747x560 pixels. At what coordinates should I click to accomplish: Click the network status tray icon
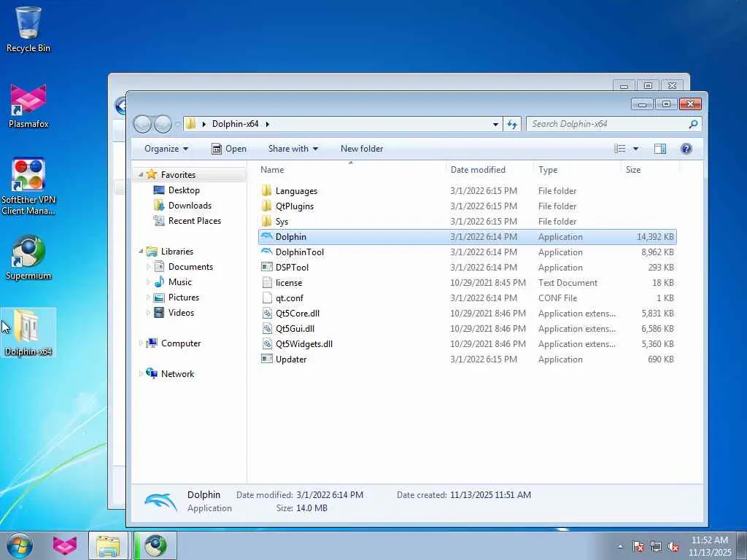656,547
